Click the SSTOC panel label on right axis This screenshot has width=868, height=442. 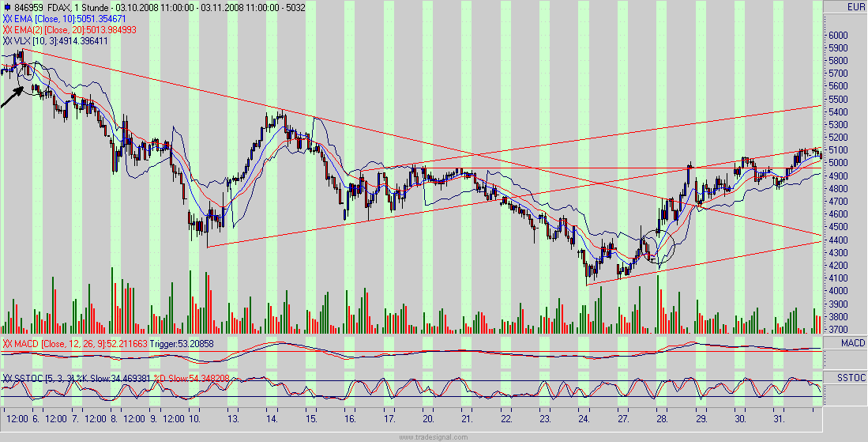pyautogui.click(x=852, y=378)
